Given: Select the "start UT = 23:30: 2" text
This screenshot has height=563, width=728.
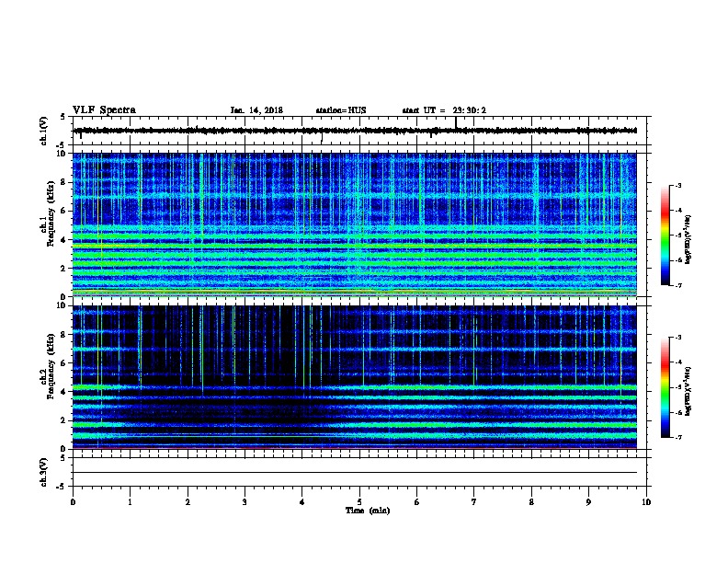Looking at the screenshot, I should click(444, 110).
